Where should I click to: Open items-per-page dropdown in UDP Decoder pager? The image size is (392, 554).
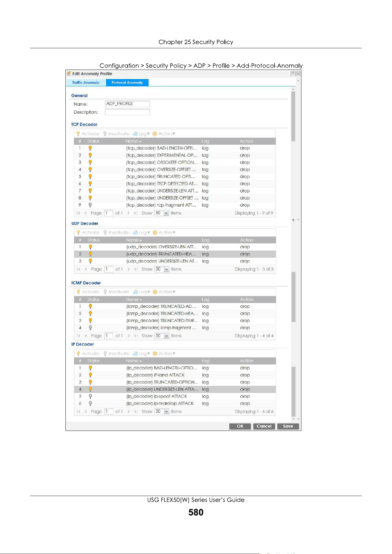coord(166,269)
